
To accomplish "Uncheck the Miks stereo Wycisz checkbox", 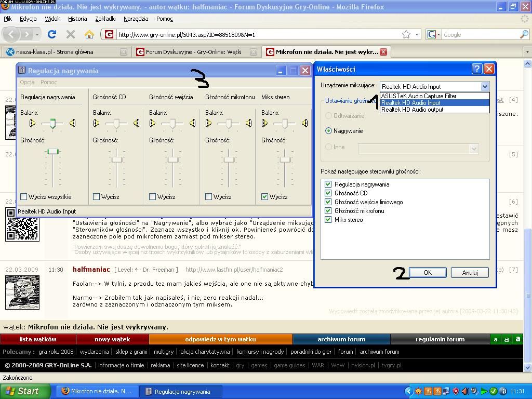I will pyautogui.click(x=265, y=197).
